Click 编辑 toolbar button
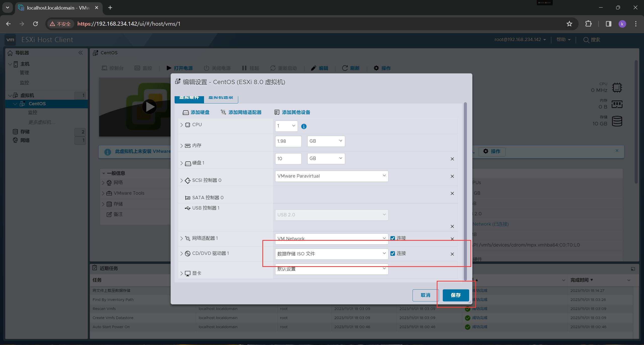 click(x=319, y=68)
